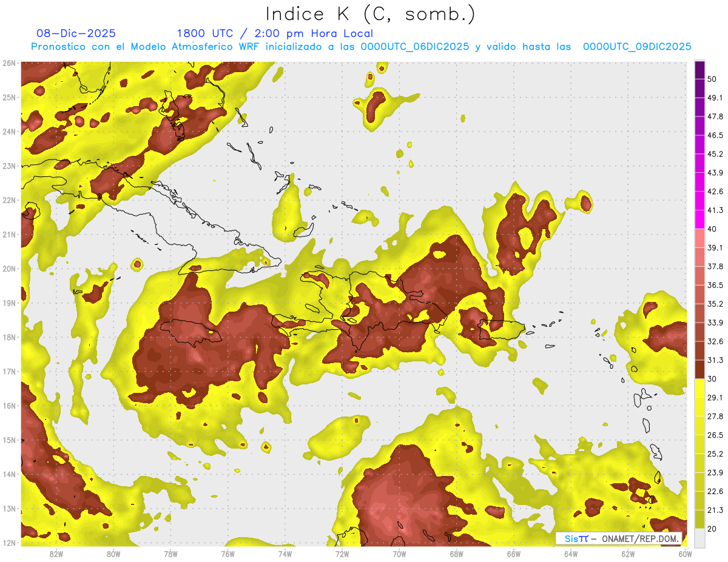Click the 43.9 value on the color scale
The width and height of the screenshot is (728, 562).
pos(715,173)
